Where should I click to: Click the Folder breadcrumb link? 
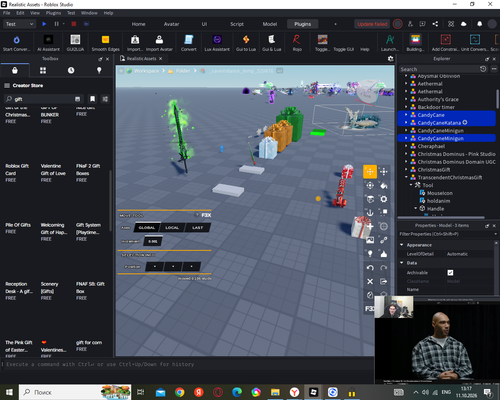tap(183, 71)
